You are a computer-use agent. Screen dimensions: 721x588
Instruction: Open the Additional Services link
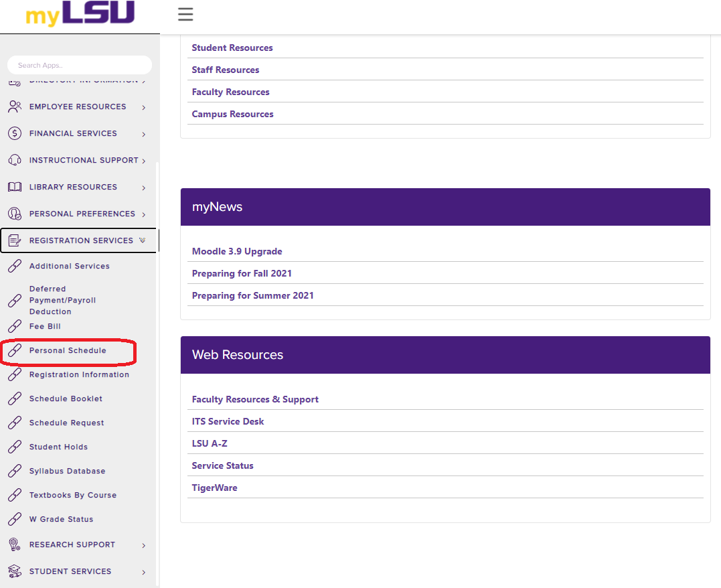70,266
